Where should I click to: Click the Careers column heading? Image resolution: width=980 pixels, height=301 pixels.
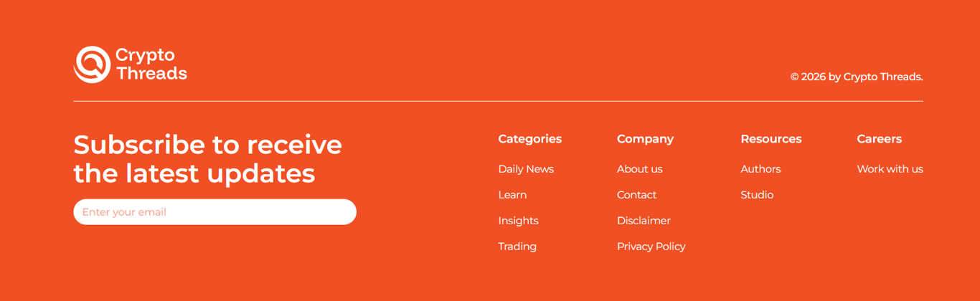click(x=879, y=139)
